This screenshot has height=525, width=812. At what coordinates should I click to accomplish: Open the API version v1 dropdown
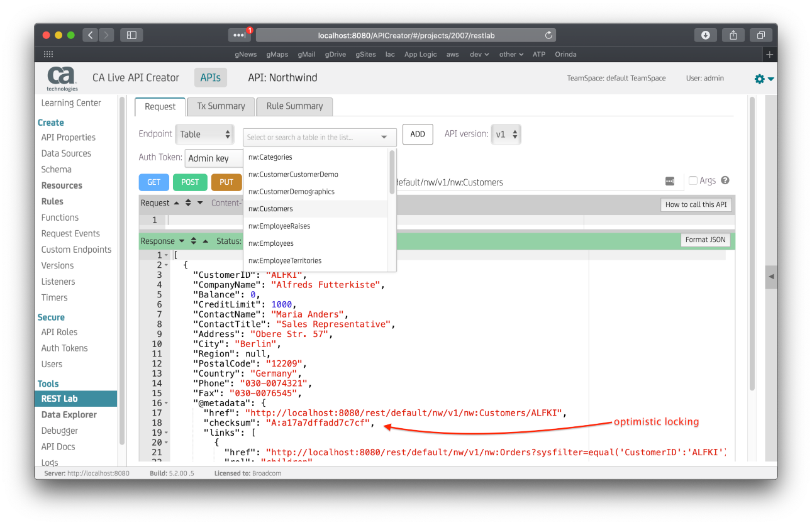(506, 134)
